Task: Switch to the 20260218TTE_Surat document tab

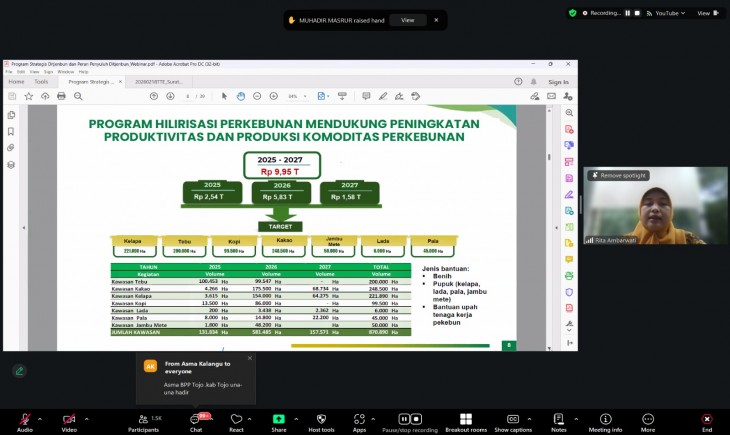Action: coord(159,82)
